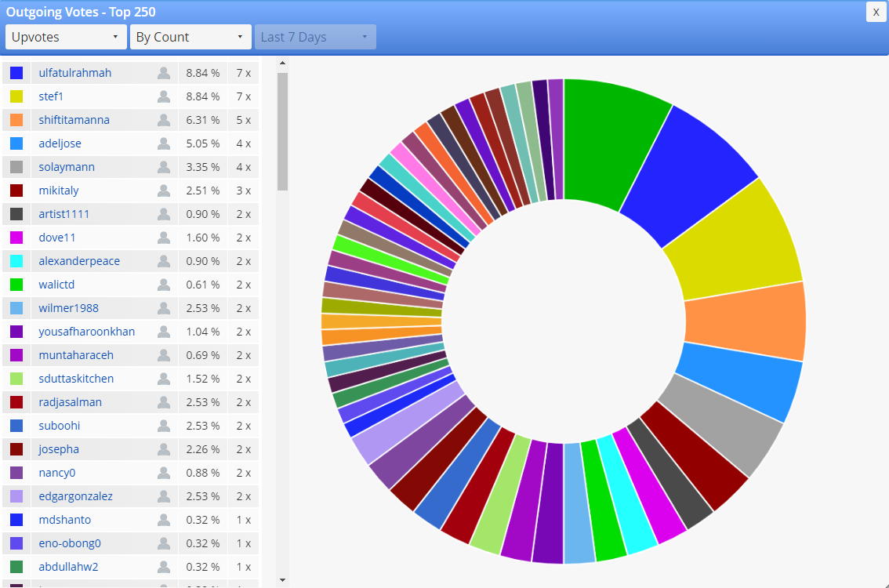Click the scrollbar up arrow of the list
Screen dimensions: 889x588
pyautogui.click(x=282, y=63)
